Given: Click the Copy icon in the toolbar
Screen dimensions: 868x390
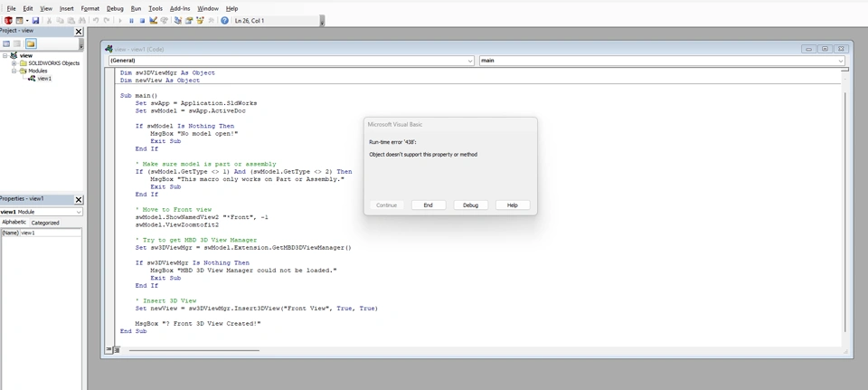Looking at the screenshot, I should point(61,21).
